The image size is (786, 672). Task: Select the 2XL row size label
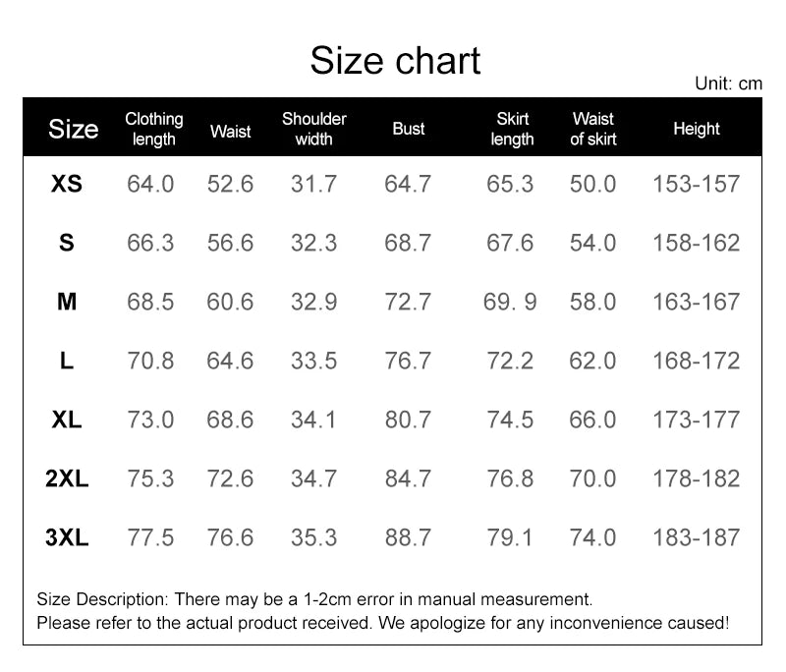pyautogui.click(x=67, y=478)
